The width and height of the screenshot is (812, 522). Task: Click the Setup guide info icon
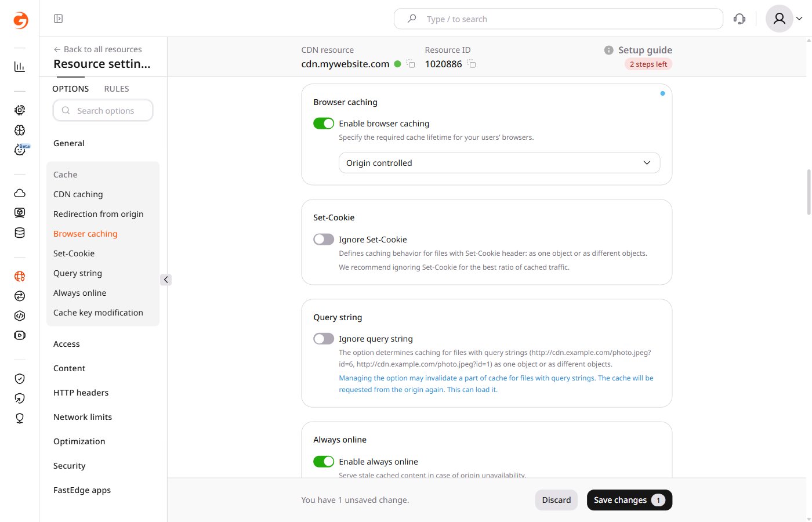(x=608, y=50)
